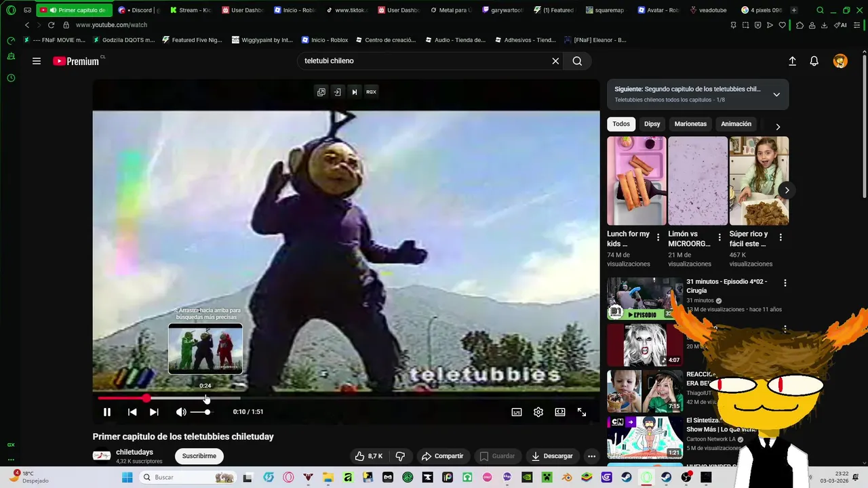
Task: Open the more actions three-dot button
Action: (x=591, y=456)
